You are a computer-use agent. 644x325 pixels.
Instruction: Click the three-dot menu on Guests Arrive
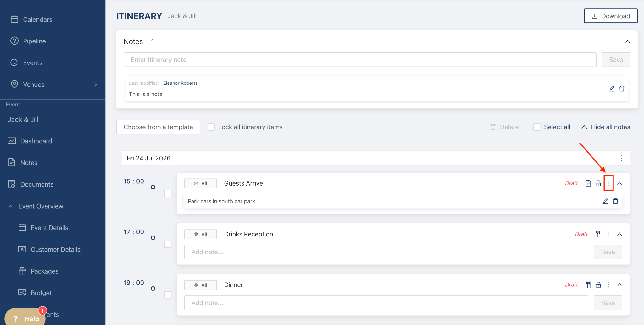click(608, 183)
